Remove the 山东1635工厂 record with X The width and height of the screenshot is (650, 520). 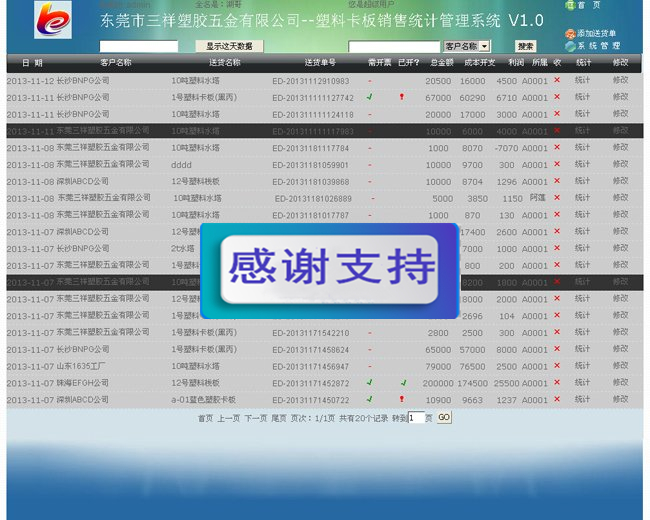[557, 365]
